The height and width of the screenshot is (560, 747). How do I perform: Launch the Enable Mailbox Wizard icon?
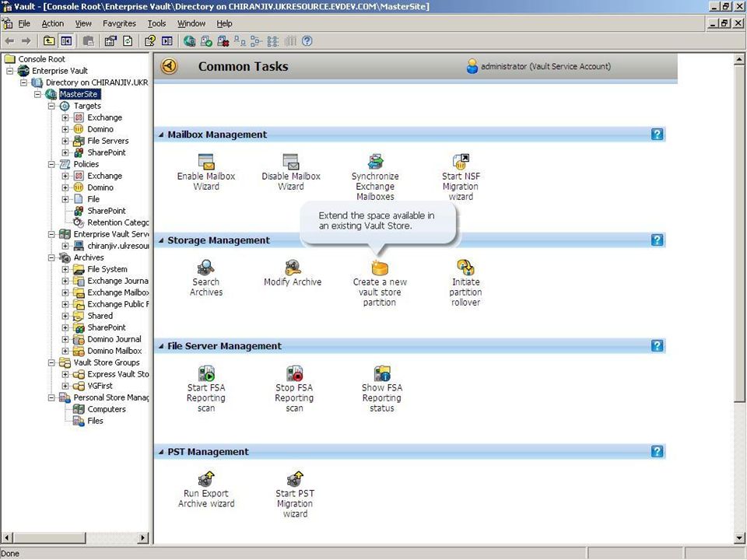point(206,162)
